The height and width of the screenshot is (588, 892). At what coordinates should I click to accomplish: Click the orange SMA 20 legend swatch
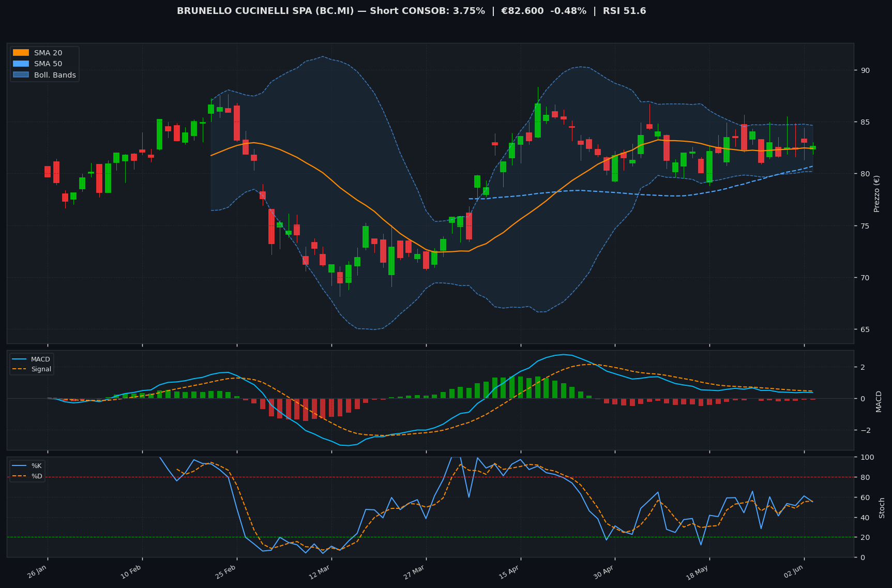(21, 53)
